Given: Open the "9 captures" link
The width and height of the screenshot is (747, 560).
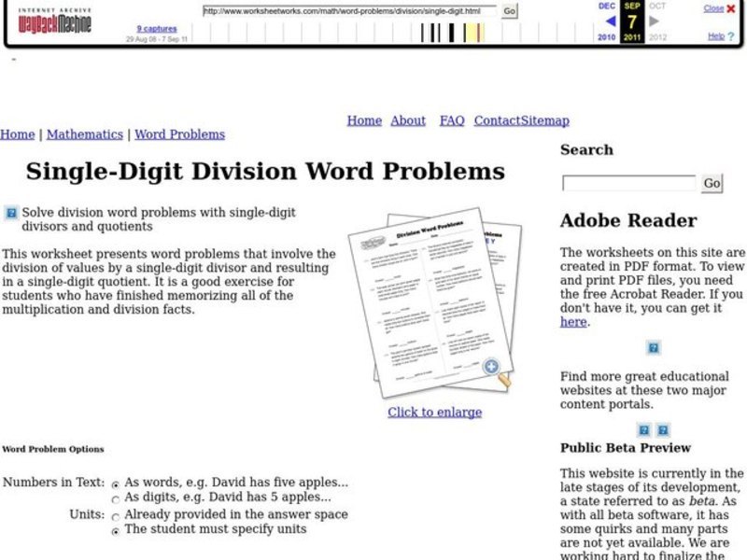Looking at the screenshot, I should pyautogui.click(x=158, y=28).
